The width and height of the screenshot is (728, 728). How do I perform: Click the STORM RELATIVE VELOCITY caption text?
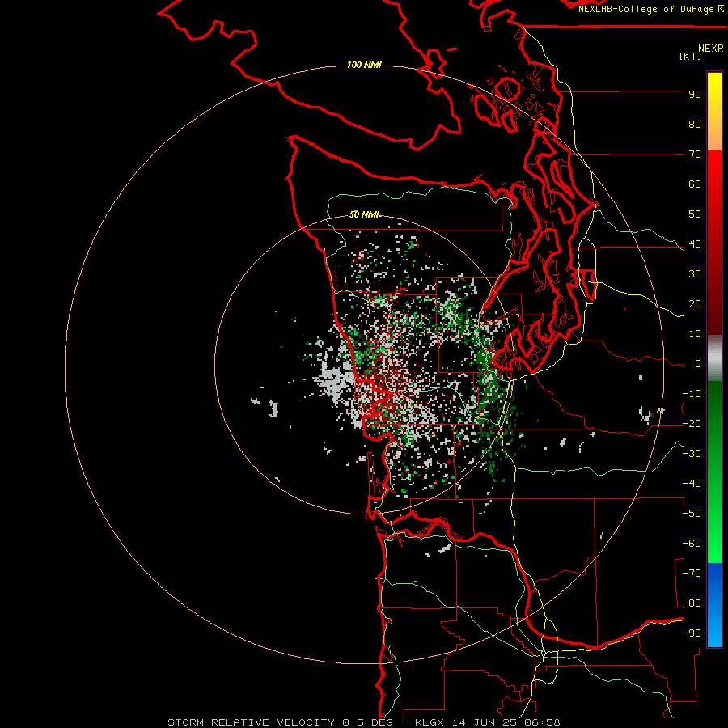251,722
